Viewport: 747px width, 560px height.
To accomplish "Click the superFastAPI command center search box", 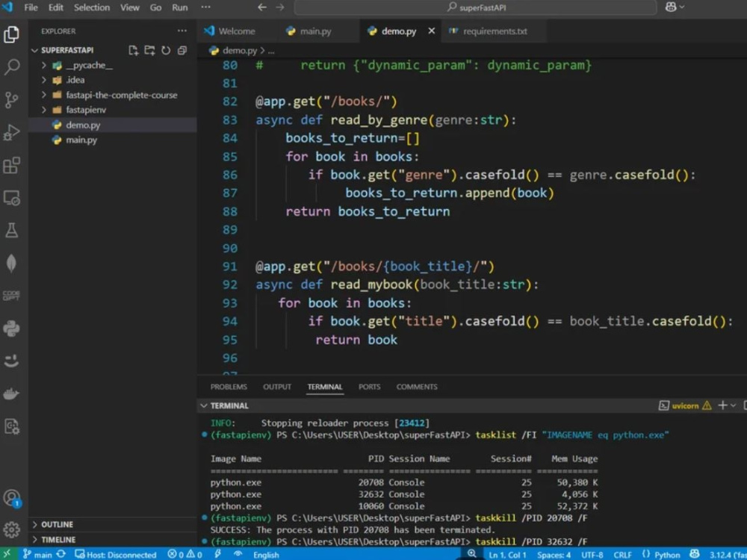I will pyautogui.click(x=475, y=7).
